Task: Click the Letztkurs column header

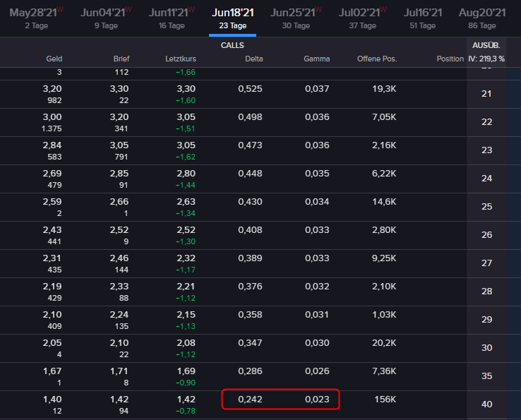Action: click(x=181, y=59)
